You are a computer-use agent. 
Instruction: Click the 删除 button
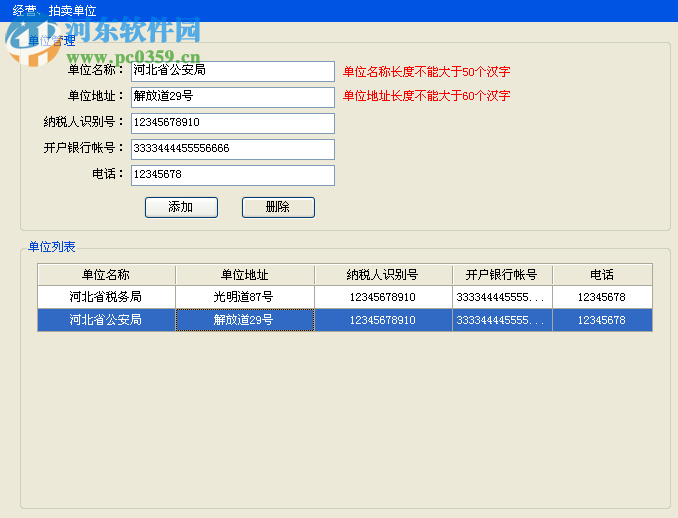click(278, 208)
